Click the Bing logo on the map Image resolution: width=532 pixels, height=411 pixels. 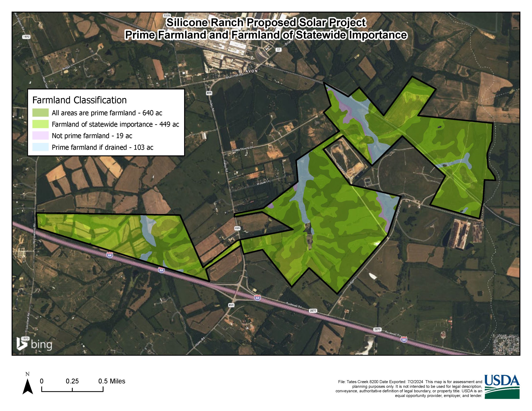click(x=34, y=344)
